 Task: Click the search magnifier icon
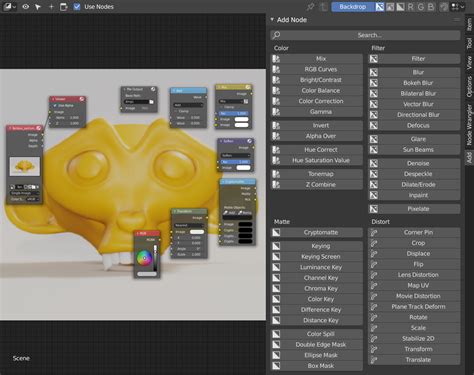pyautogui.click(x=276, y=35)
